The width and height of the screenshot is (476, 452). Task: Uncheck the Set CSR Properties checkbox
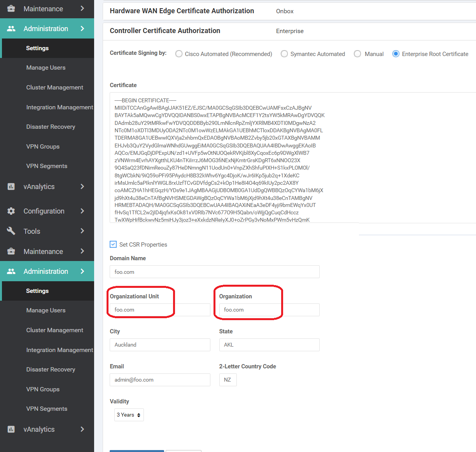click(113, 244)
